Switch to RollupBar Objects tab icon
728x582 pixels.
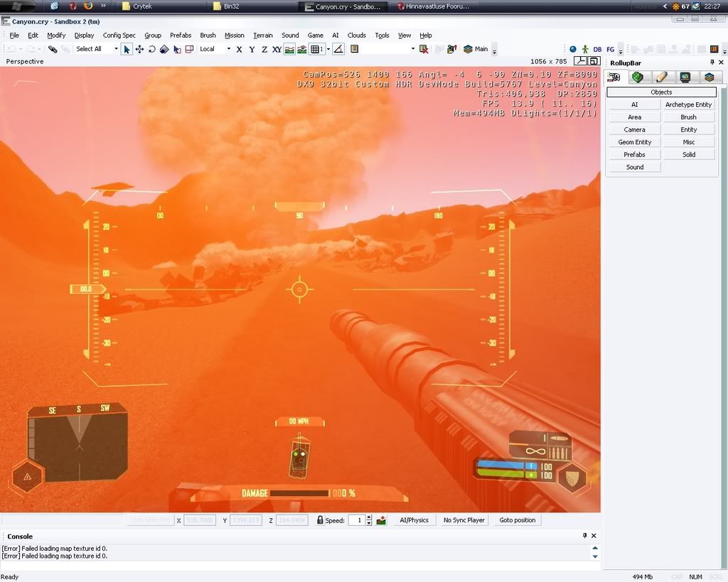pyautogui.click(x=614, y=77)
